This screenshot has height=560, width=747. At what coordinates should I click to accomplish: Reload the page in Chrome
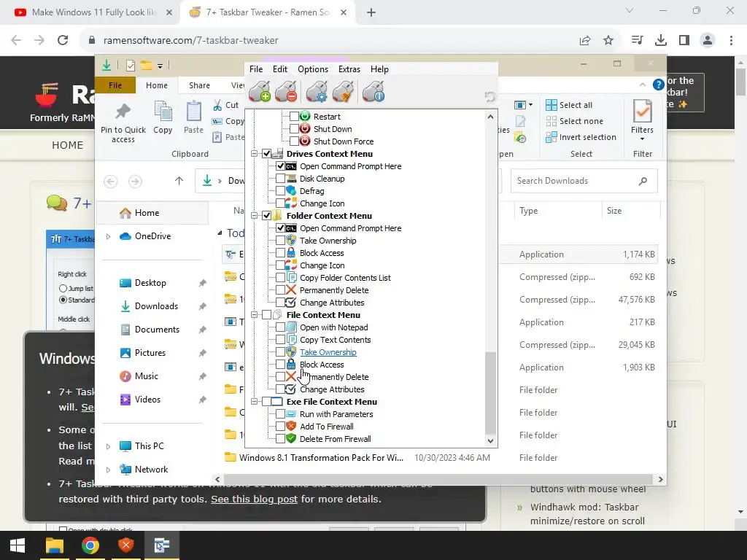click(63, 41)
